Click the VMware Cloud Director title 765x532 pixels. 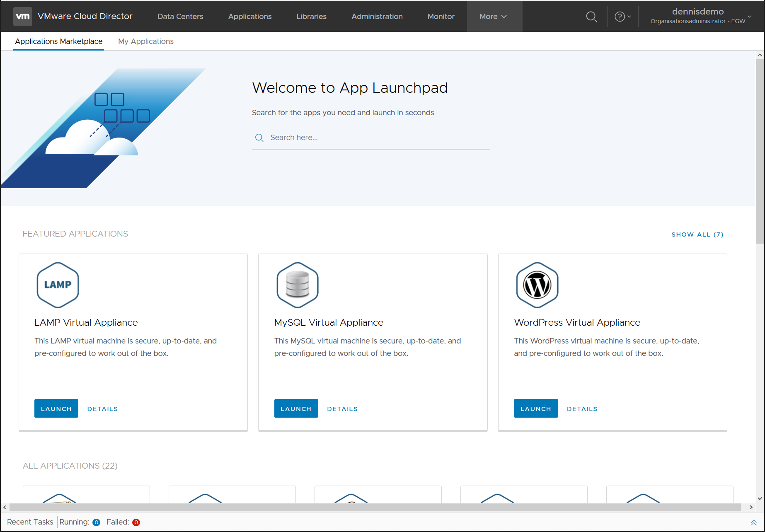[x=85, y=16]
